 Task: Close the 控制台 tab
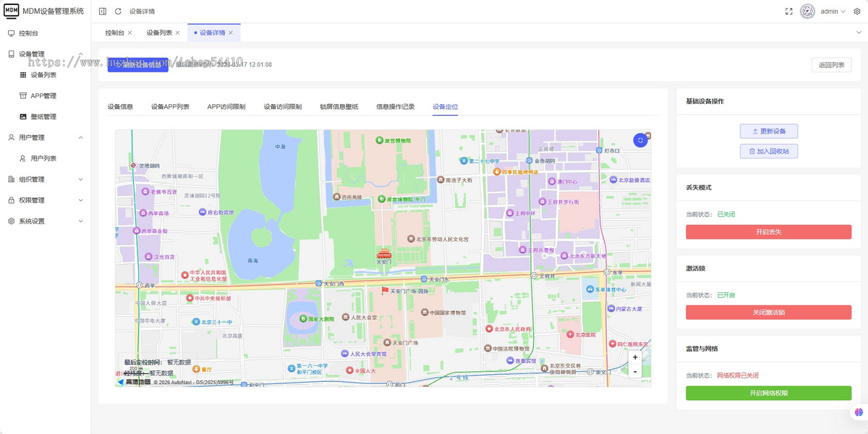pos(130,33)
